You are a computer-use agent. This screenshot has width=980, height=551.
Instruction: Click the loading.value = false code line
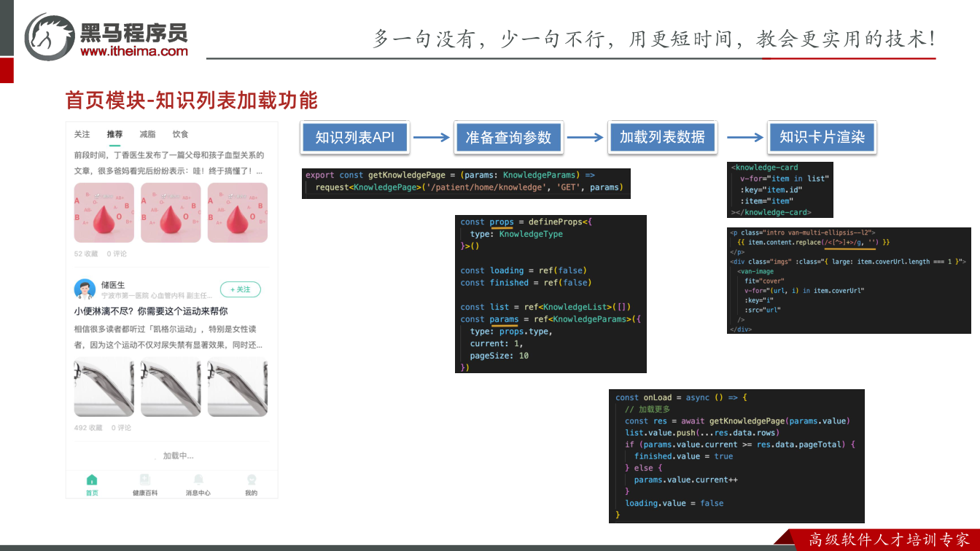(x=674, y=503)
